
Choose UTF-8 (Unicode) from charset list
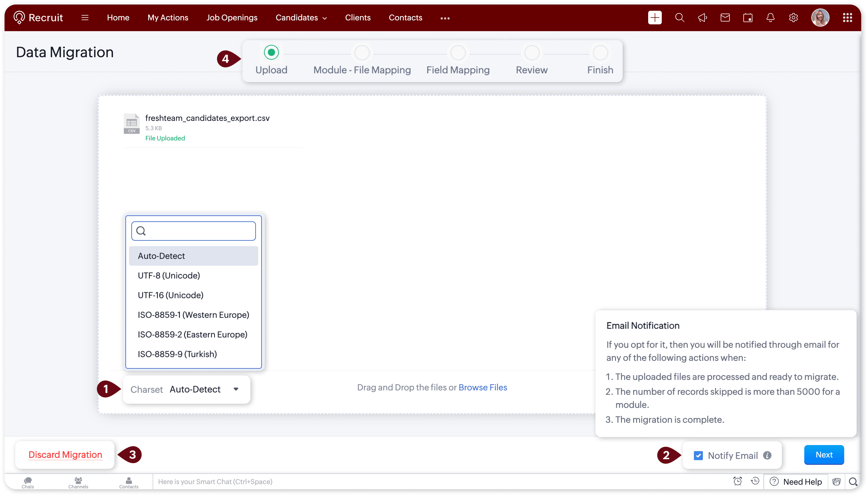point(169,275)
